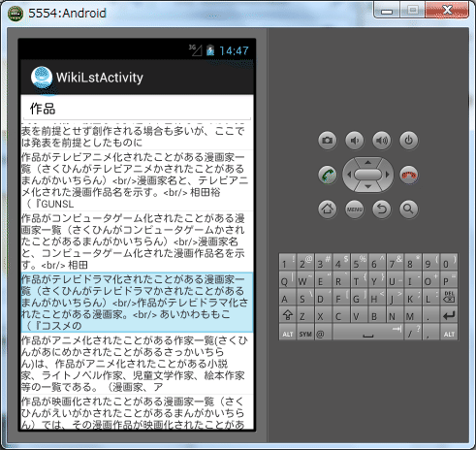This screenshot has width=476, height=450.
Task: Select the 発表を前提 list item
Action: point(137,136)
